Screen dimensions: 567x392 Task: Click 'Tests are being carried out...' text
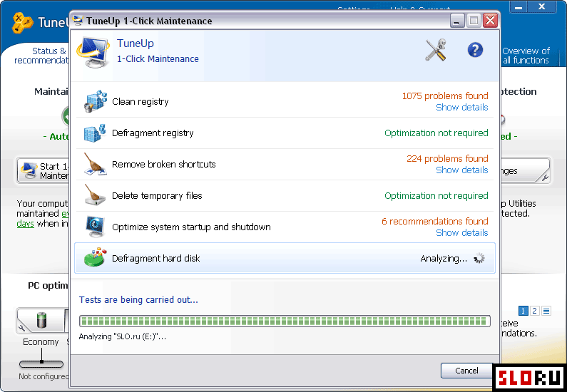coord(138,299)
